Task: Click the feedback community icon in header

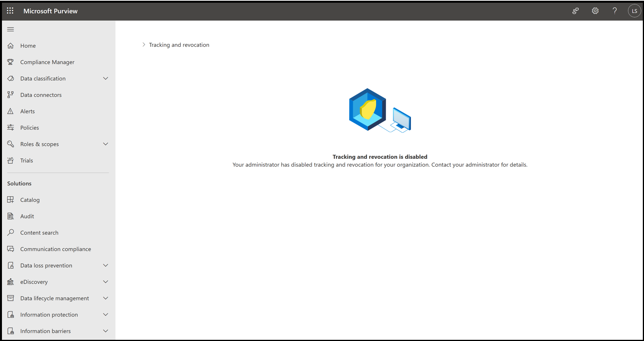Action: click(x=575, y=11)
